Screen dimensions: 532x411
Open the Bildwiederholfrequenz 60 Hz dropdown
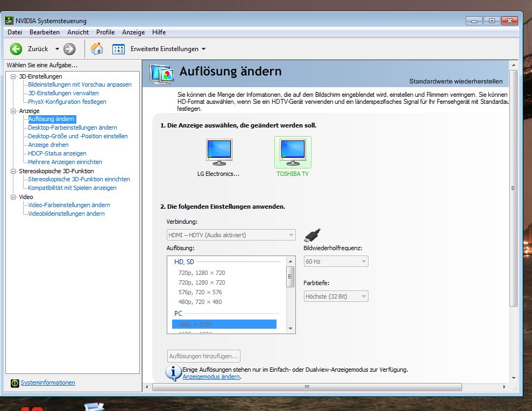point(336,261)
